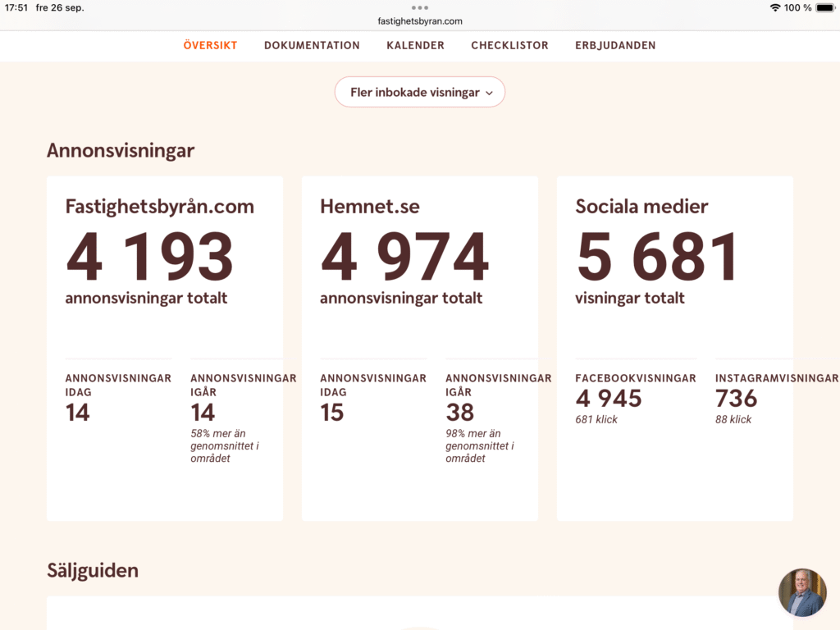This screenshot has width=840, height=630.
Task: Tap the fastighetsbyran.com address field
Action: [420, 21]
